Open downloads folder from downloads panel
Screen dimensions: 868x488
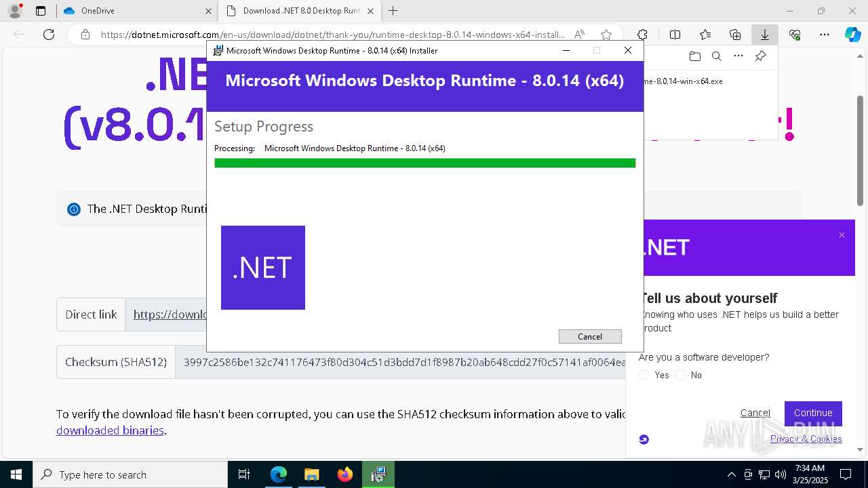click(x=694, y=56)
